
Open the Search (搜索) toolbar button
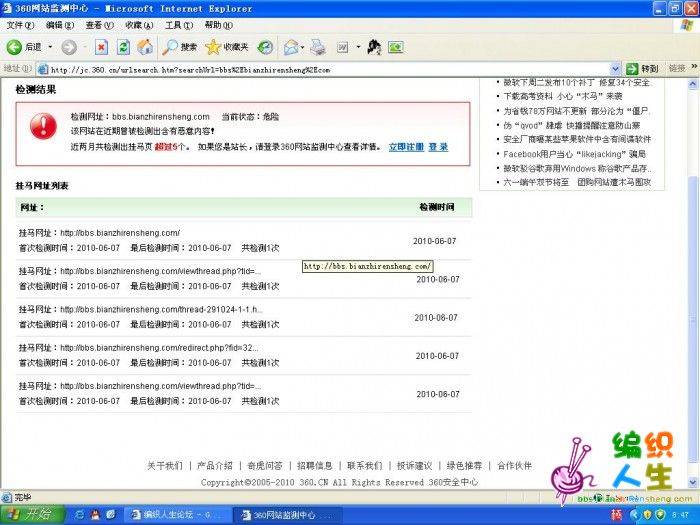179,47
